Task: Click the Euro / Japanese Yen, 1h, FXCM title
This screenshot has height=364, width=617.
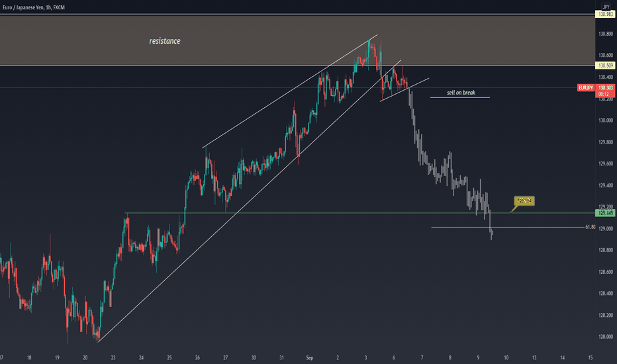Action: pyautogui.click(x=34, y=7)
